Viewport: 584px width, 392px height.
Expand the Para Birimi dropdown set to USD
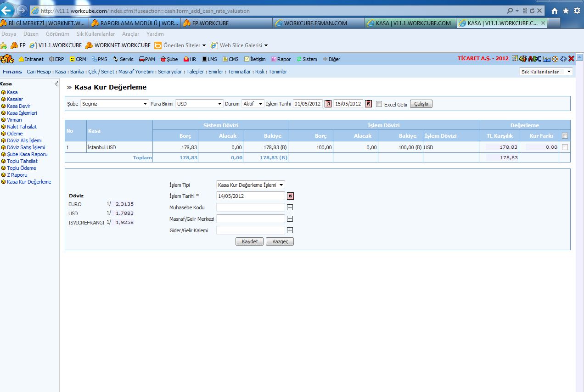pyautogui.click(x=199, y=104)
